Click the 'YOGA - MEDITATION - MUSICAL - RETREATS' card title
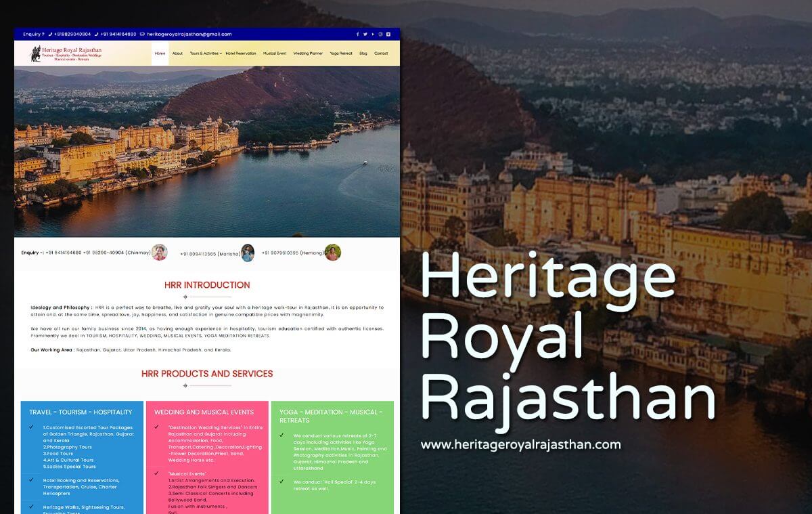 (331, 416)
